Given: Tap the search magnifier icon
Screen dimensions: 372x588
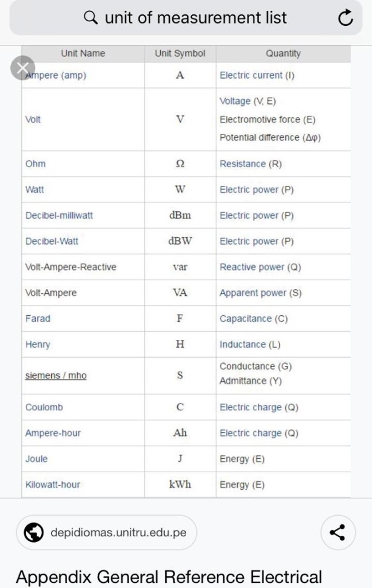Looking at the screenshot, I should click(91, 18).
